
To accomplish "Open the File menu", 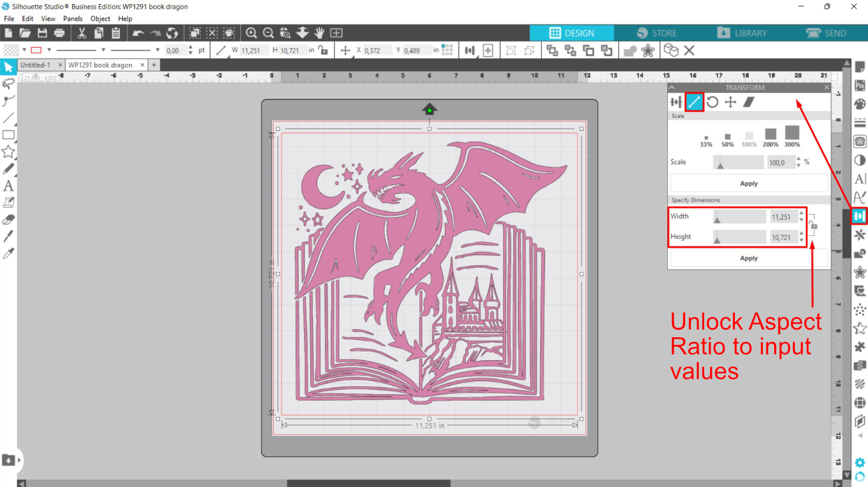I will click(9, 19).
